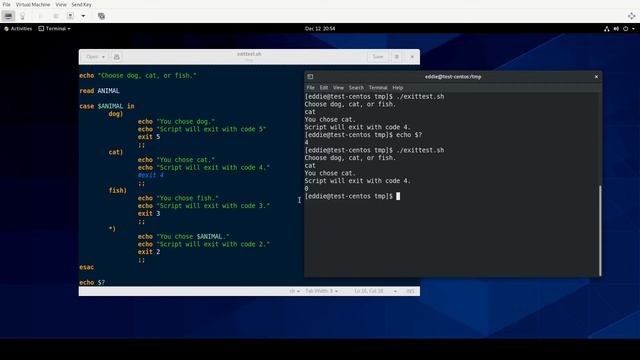Screen dimensions: 640x360
Task: Toggle the INS insert mode indicator
Action: [410, 291]
